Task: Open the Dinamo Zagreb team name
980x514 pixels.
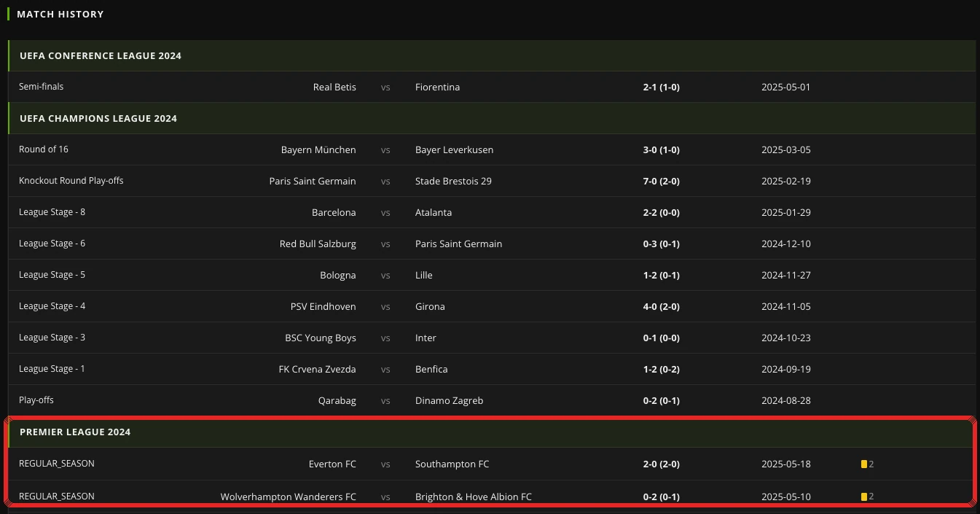Action: point(449,400)
